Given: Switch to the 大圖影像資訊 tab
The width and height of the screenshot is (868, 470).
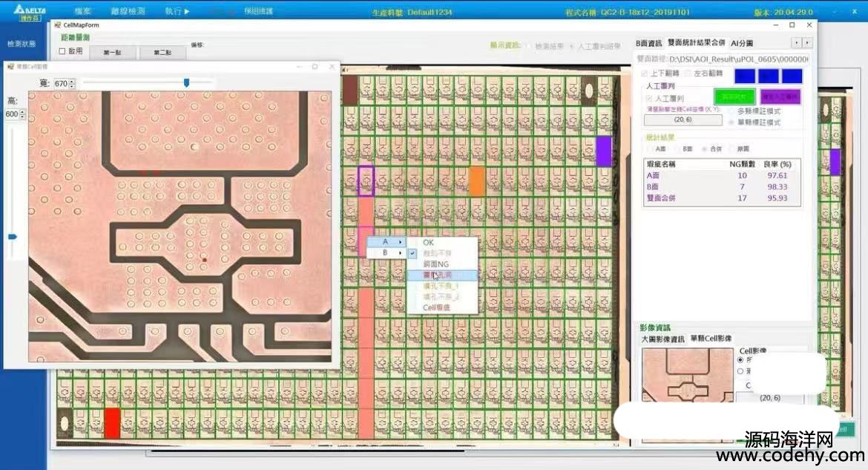Looking at the screenshot, I should tap(662, 339).
